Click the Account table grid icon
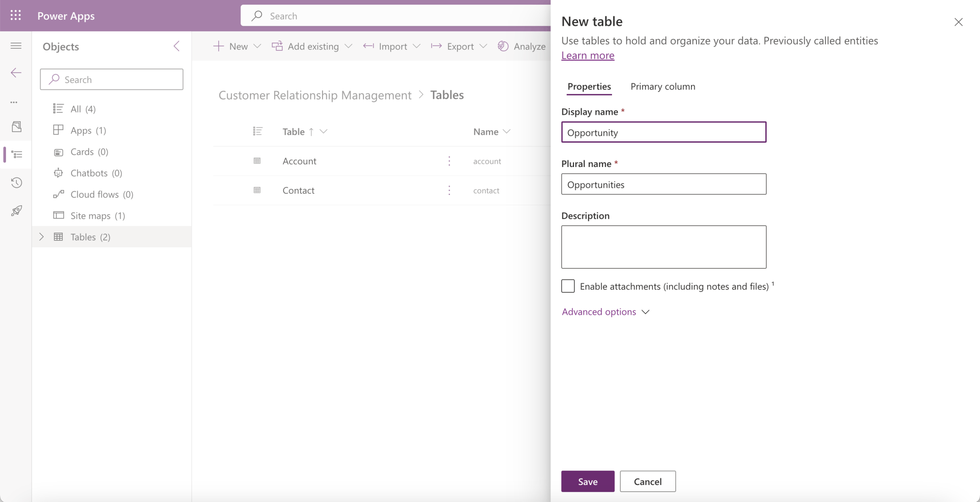This screenshot has height=502, width=980. pyautogui.click(x=257, y=161)
